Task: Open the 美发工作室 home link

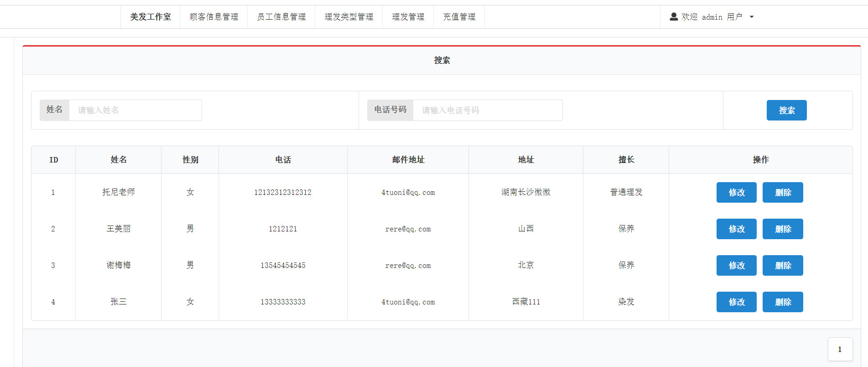Action: point(151,17)
